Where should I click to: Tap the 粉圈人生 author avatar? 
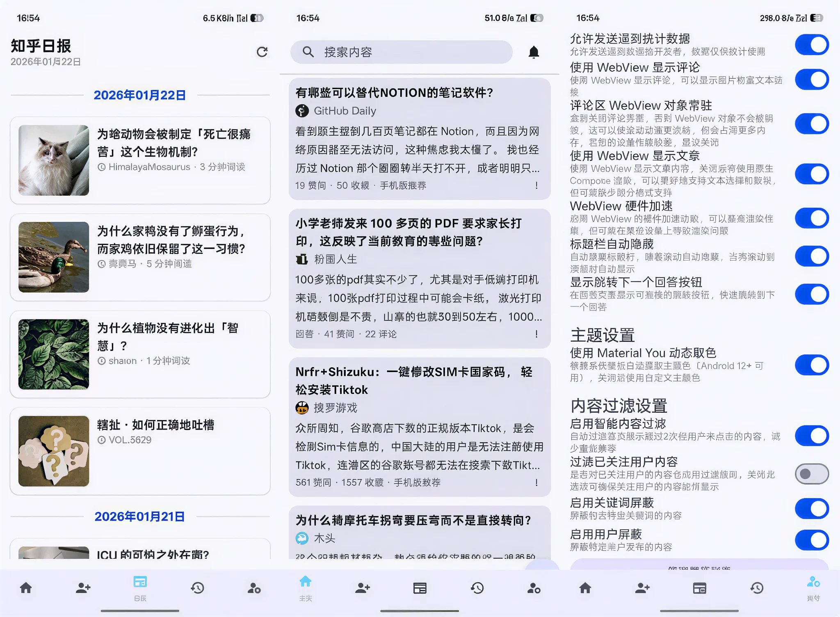(302, 259)
